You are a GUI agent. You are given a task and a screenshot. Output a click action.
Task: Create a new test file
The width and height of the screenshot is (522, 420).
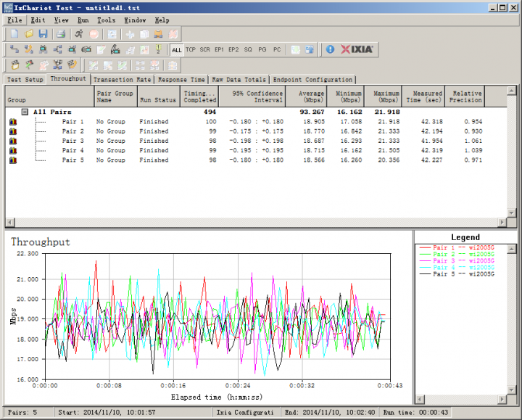pos(14,33)
